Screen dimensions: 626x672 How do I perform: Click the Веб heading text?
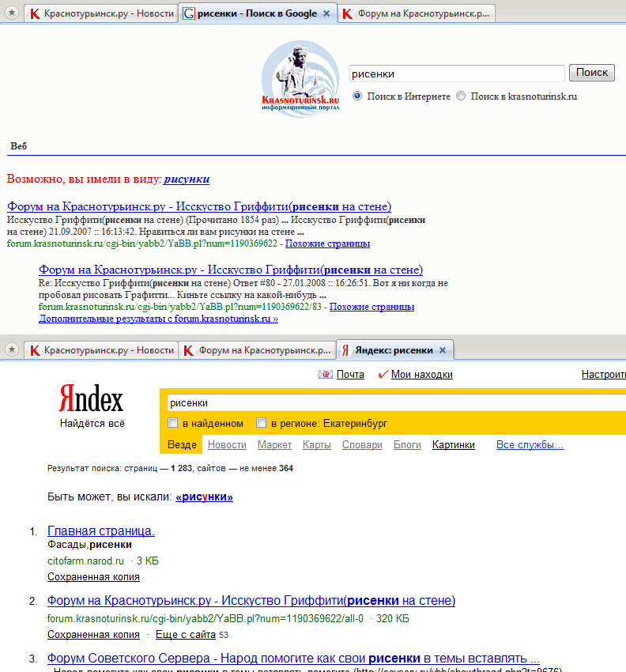[18, 146]
